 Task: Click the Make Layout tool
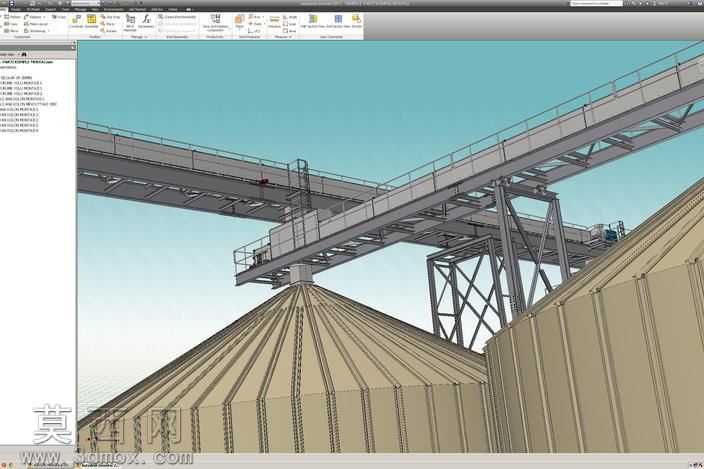36,24
